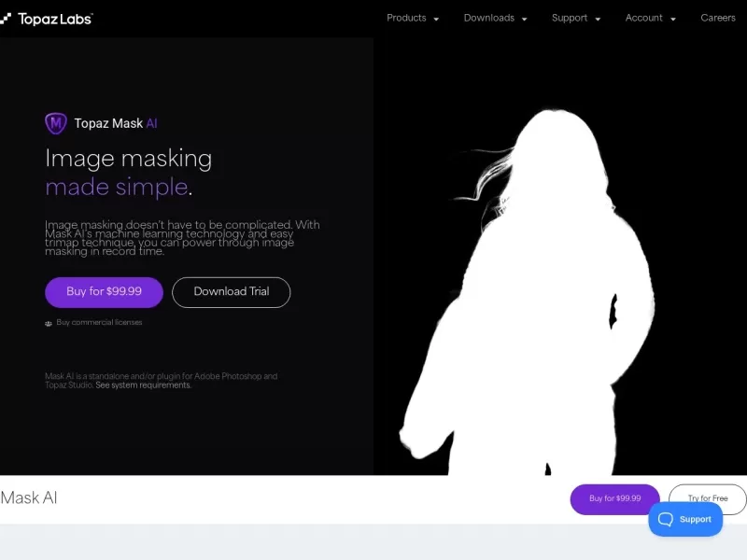Expand the arrow next to Downloads
The width and height of the screenshot is (747, 560).
[525, 19]
